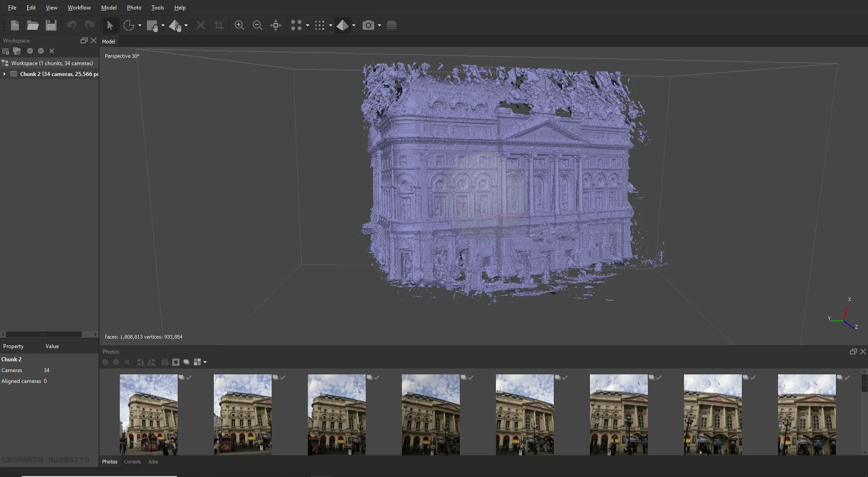Zoom out of the model view
Viewport: 868px width, 477px height.
tap(257, 25)
